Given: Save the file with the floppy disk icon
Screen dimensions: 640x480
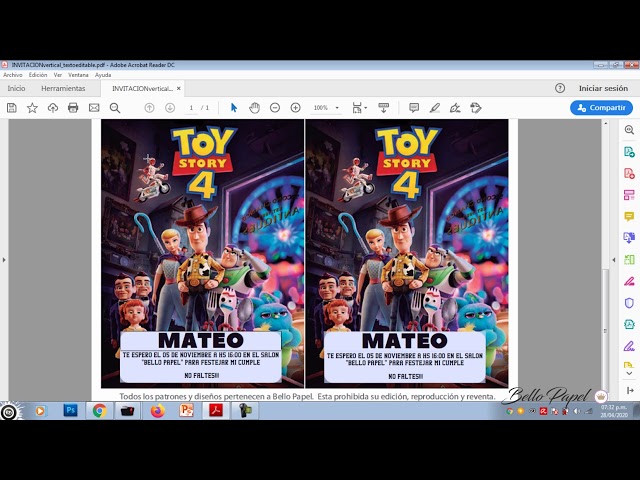Looking at the screenshot, I should coord(12,108).
